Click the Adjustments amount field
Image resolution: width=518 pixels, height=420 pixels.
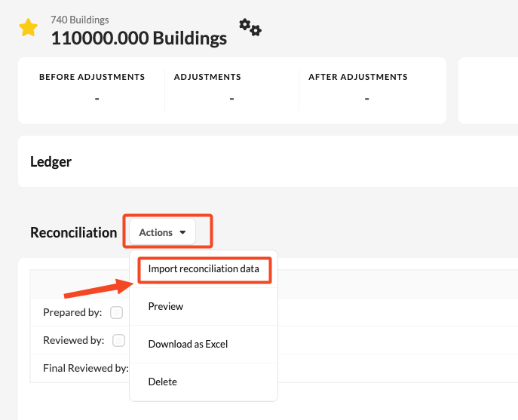coord(231,99)
